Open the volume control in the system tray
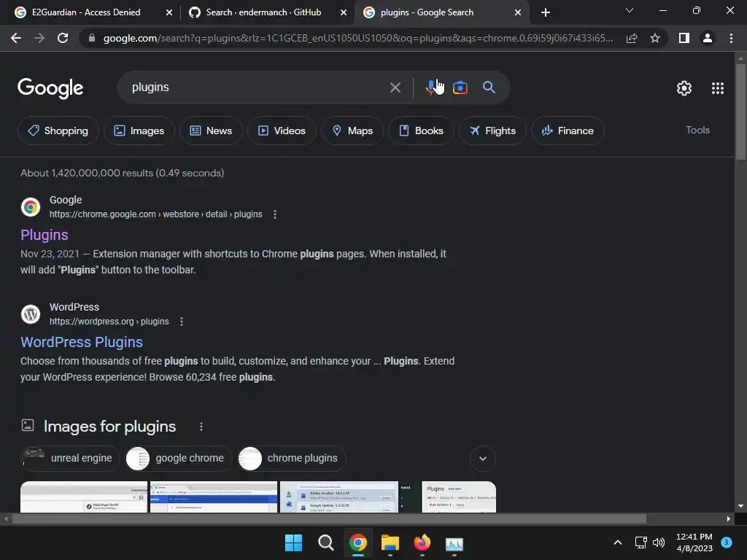This screenshot has width=747, height=560. coord(659,542)
